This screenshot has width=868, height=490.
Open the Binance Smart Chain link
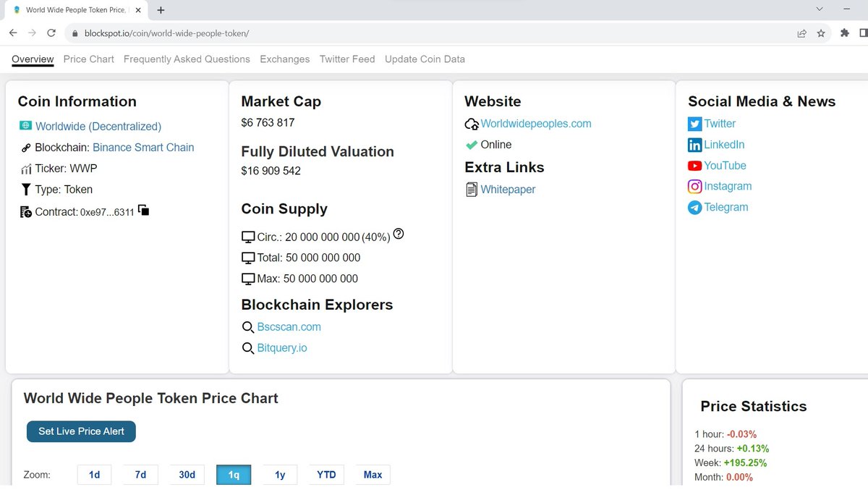(x=143, y=148)
